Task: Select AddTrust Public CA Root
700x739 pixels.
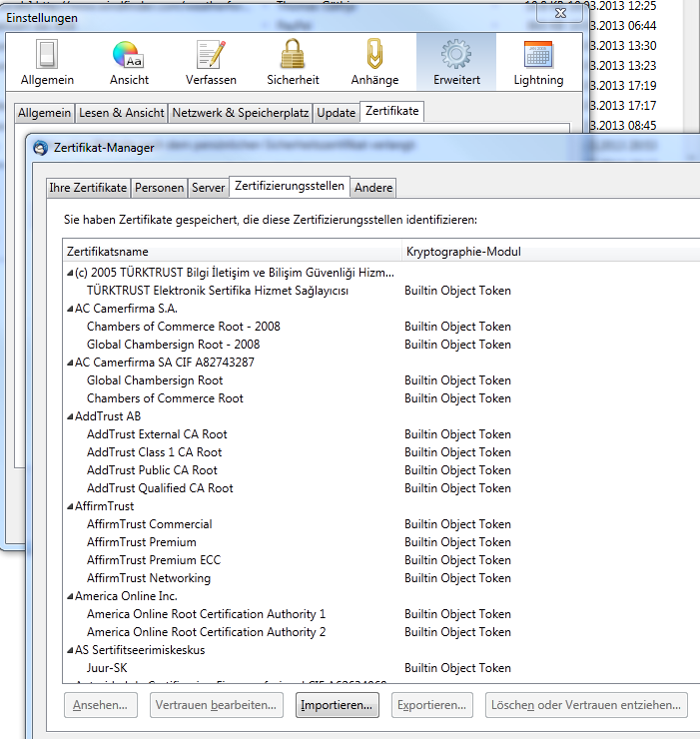Action: click(x=152, y=470)
